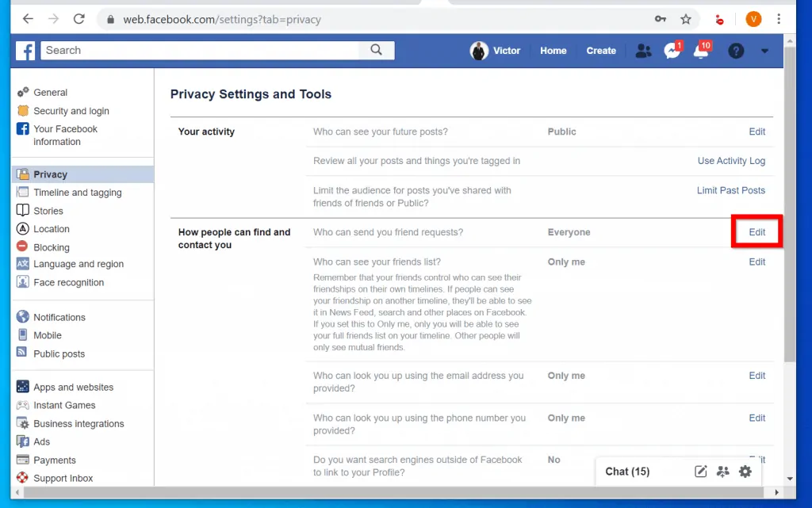Open Apps and websites settings

click(73, 387)
